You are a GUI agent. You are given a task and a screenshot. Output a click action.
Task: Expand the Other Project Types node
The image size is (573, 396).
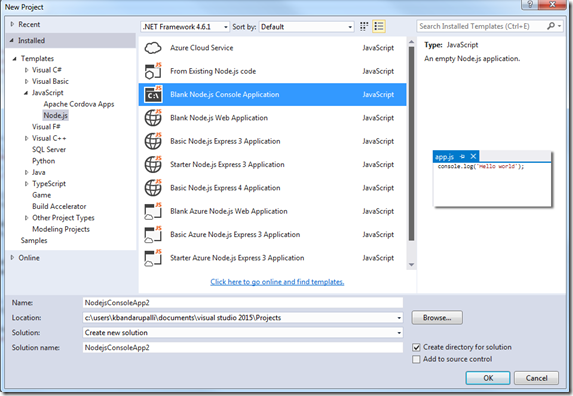click(x=26, y=218)
